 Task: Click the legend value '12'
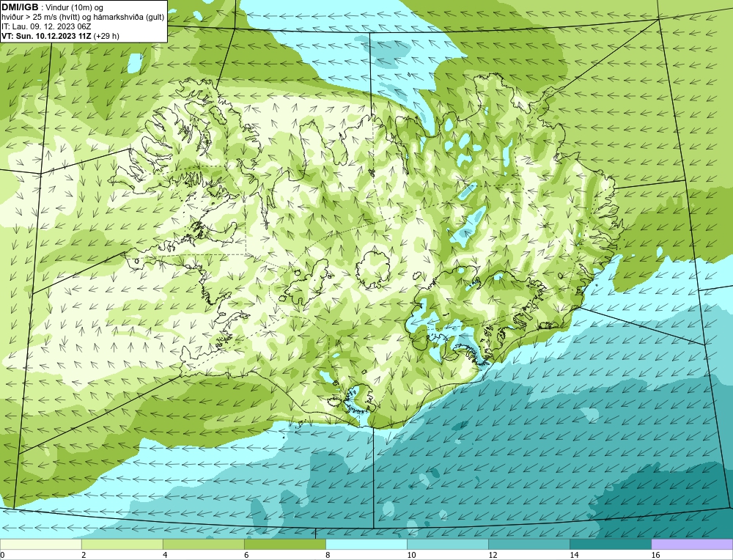[x=493, y=555]
